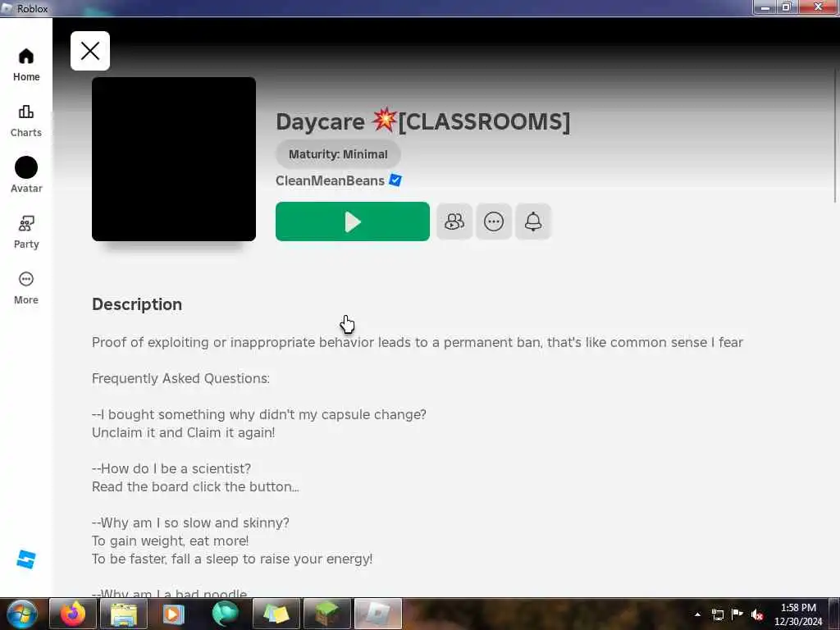The image size is (840, 630).
Task: Start the Daycare game with Play button
Action: click(x=353, y=221)
